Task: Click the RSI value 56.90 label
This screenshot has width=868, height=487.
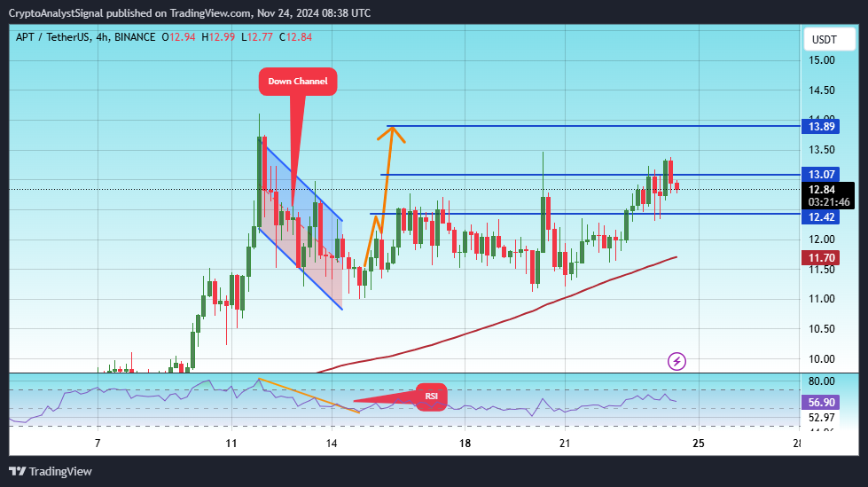Action: (821, 402)
